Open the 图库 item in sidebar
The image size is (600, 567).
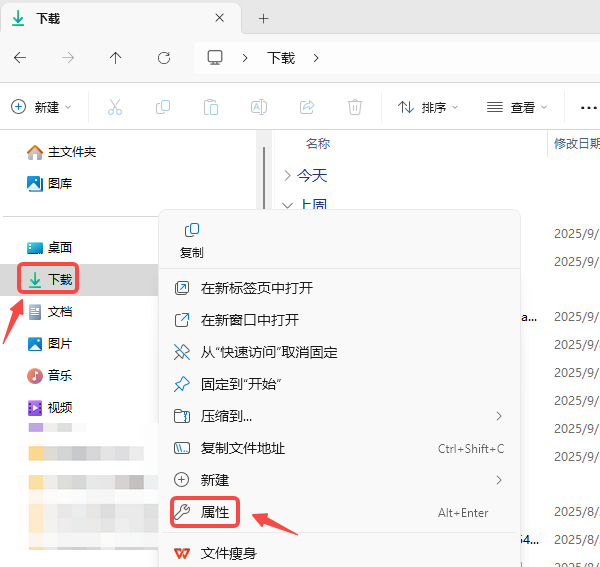coord(59,183)
